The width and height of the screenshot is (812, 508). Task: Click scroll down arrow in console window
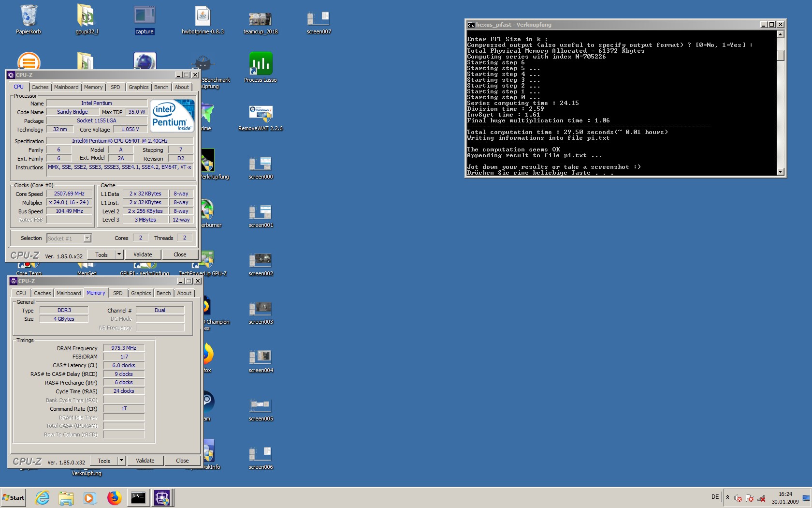(780, 171)
